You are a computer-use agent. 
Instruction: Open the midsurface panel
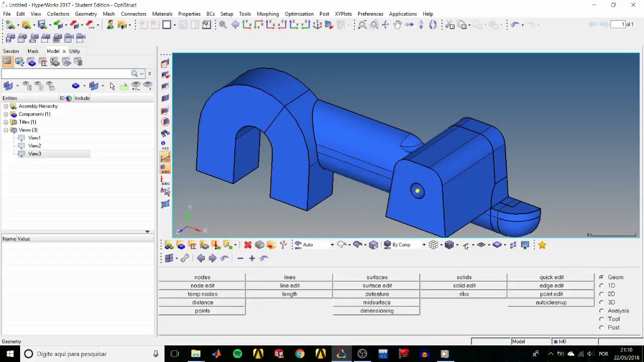coord(377,302)
